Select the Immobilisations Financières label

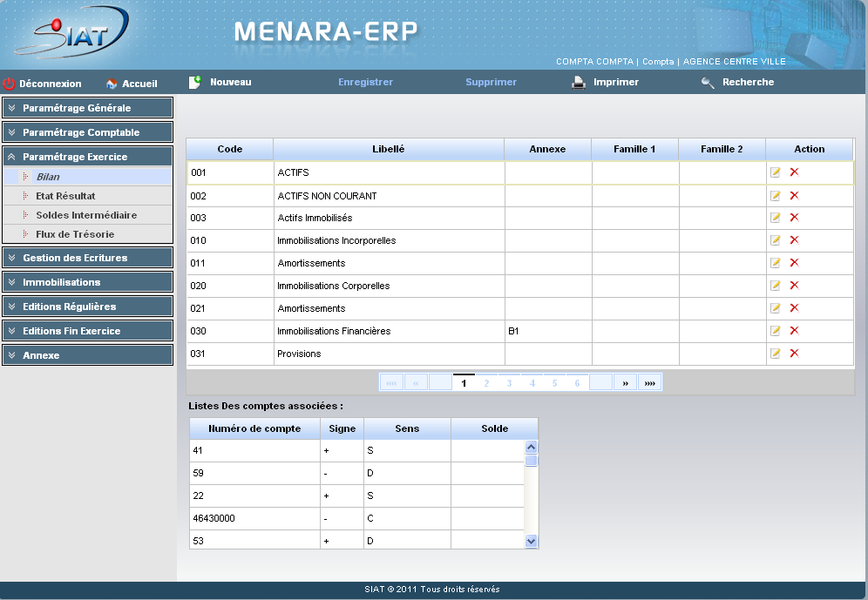(334, 331)
